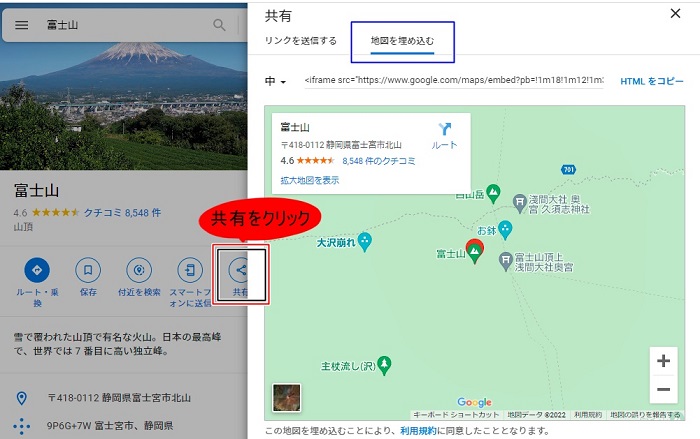Click the iframe embed code field
The width and height of the screenshot is (700, 439).
tap(454, 80)
